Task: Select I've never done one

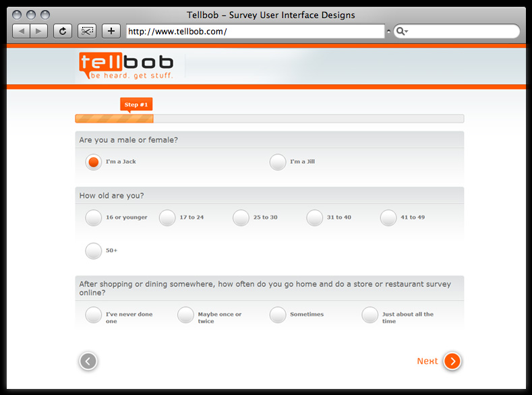Action: pyautogui.click(x=93, y=315)
